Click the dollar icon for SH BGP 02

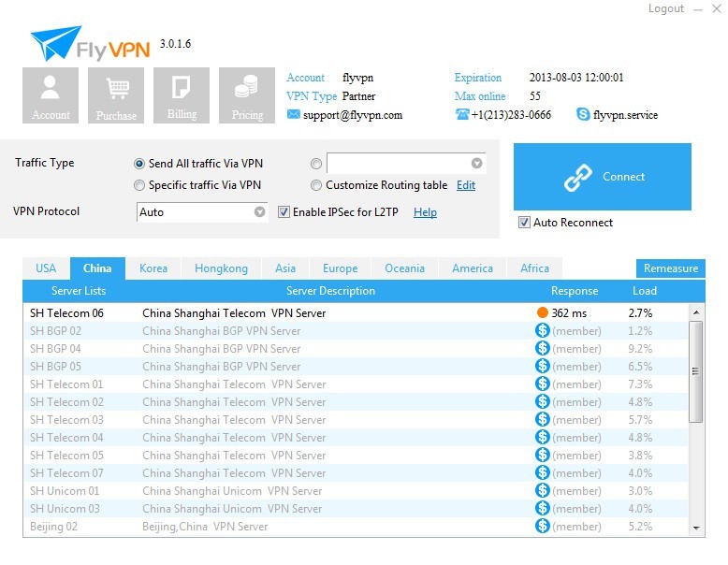coord(543,330)
